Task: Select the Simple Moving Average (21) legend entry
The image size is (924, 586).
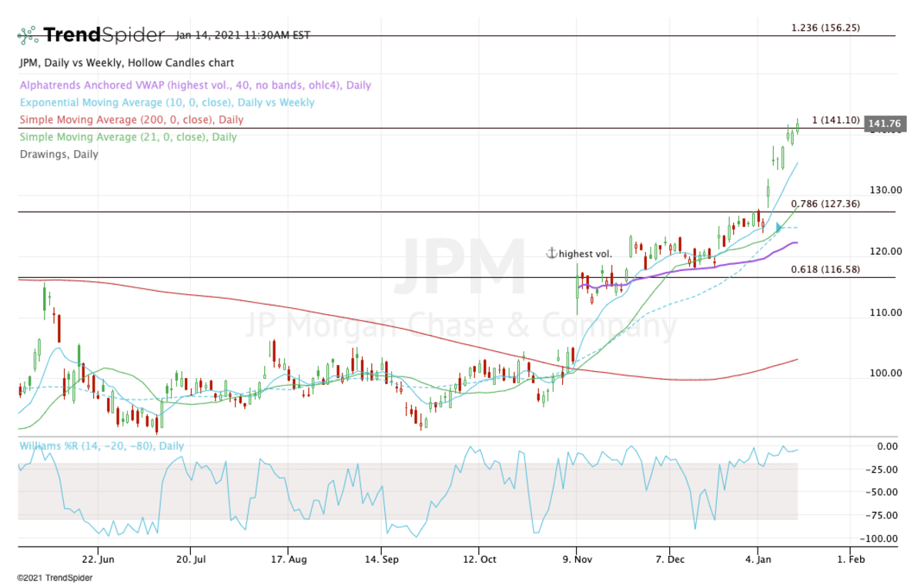Action: 129,136
